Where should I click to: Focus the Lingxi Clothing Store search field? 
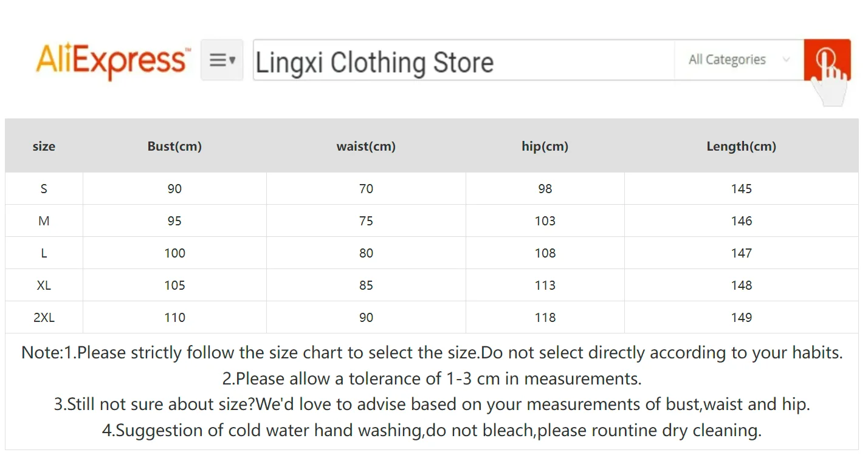click(x=464, y=60)
